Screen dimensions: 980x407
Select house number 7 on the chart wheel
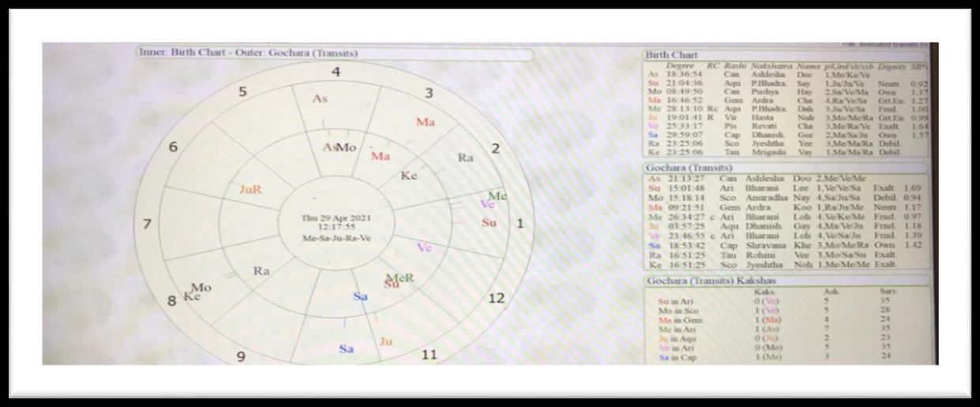point(147,224)
